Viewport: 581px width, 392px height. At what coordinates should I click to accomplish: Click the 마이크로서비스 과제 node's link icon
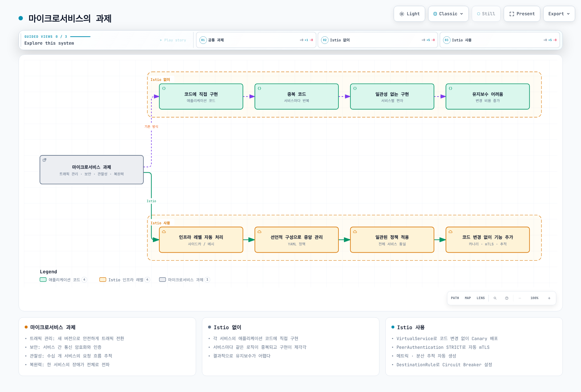click(x=44, y=160)
